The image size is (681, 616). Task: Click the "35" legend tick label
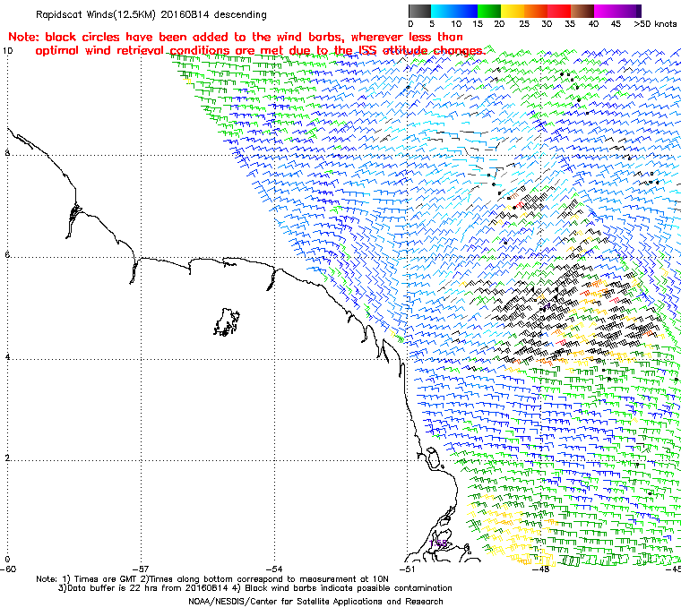click(570, 24)
